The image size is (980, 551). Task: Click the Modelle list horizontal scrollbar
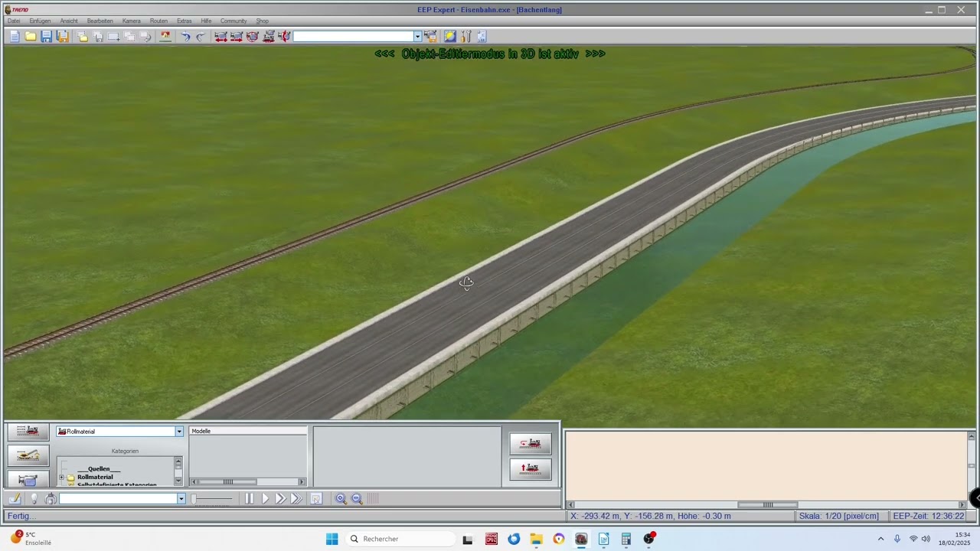tap(248, 482)
